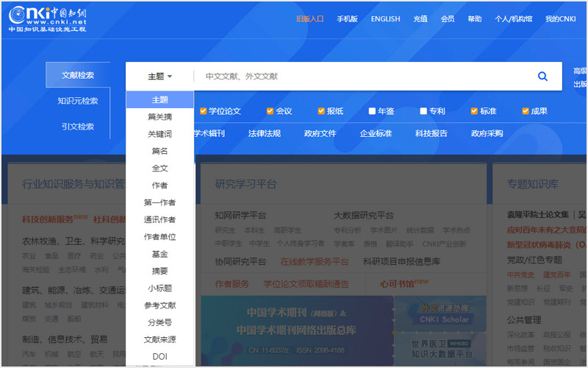This screenshot has height=368, width=588.
Task: Select 小标题 in the field list
Action: [x=159, y=288]
